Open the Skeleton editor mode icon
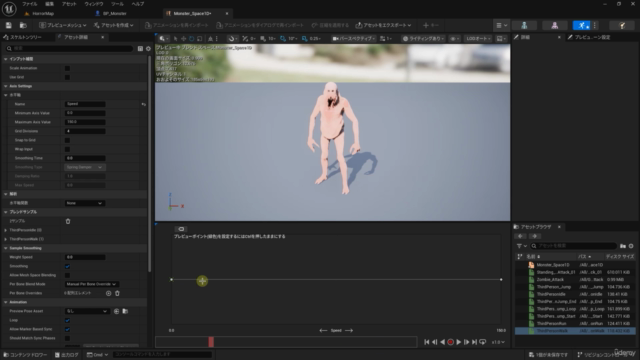 [524, 25]
